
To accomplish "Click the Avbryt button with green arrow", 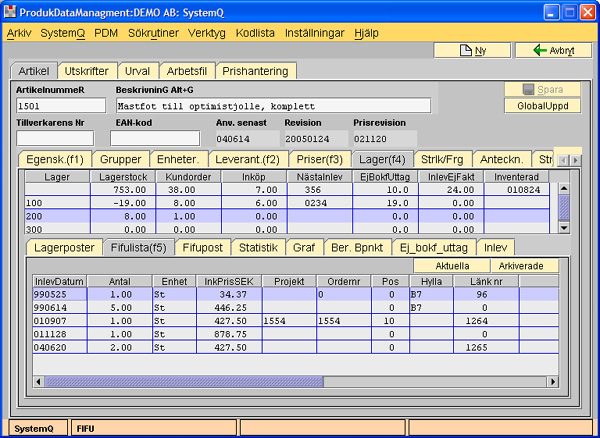I will (x=553, y=50).
